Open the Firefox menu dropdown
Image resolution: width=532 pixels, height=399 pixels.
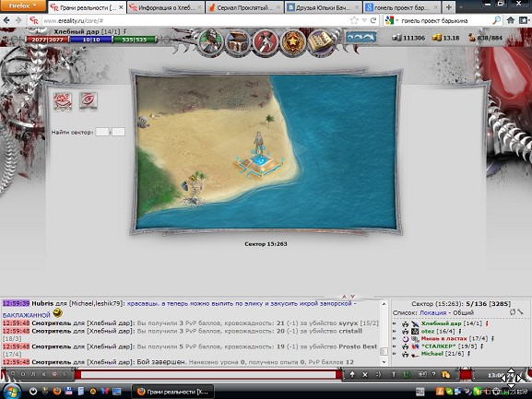tap(23, 6)
